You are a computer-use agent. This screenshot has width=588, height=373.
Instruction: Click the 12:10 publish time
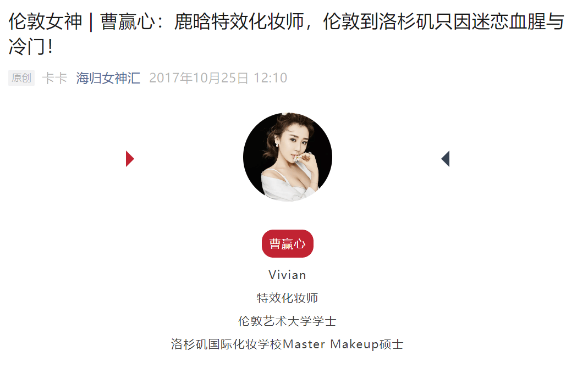pos(271,78)
